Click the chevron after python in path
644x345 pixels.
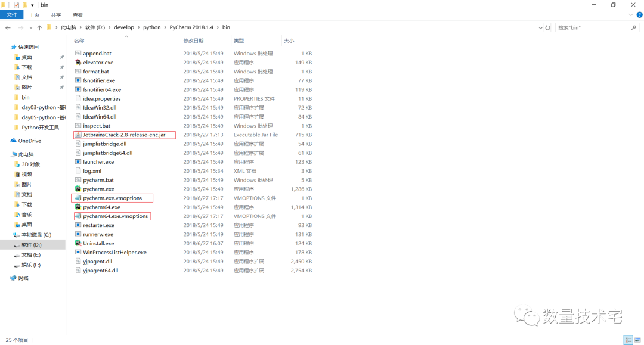tap(165, 27)
